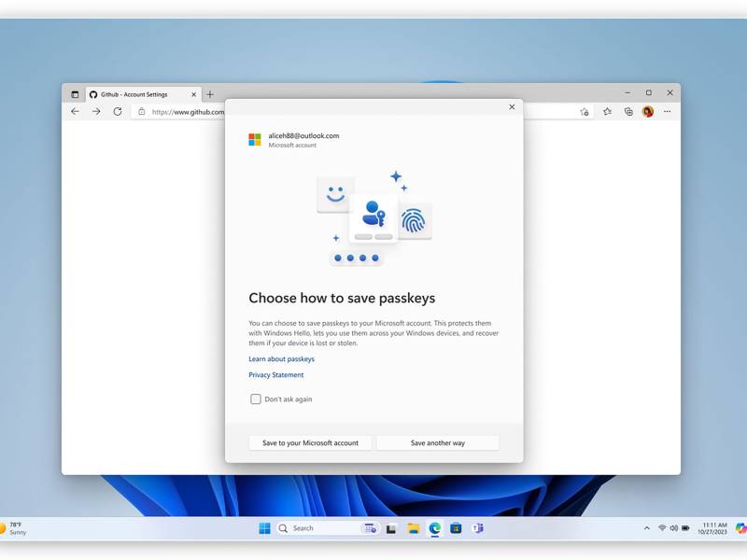
Task: Open a new tab in Edge
Action: [x=209, y=94]
